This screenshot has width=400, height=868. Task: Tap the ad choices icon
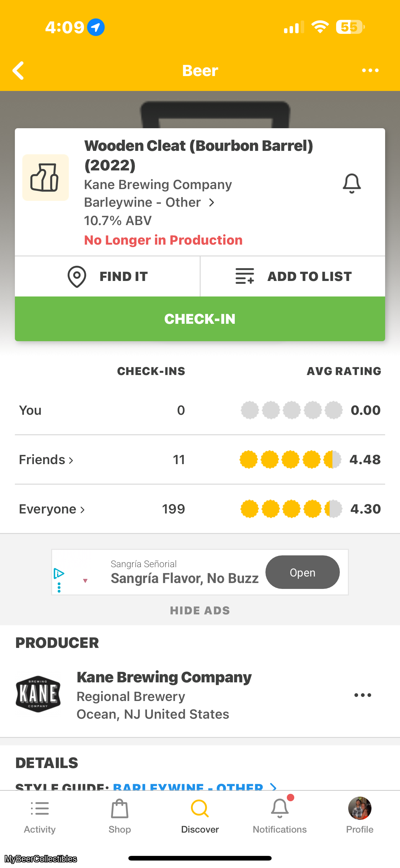pos(59,573)
